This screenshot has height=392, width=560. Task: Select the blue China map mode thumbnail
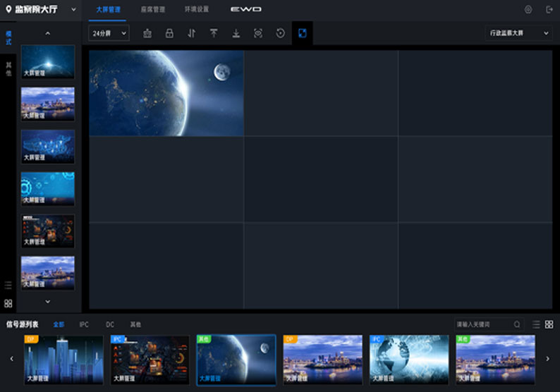pyautogui.click(x=48, y=147)
